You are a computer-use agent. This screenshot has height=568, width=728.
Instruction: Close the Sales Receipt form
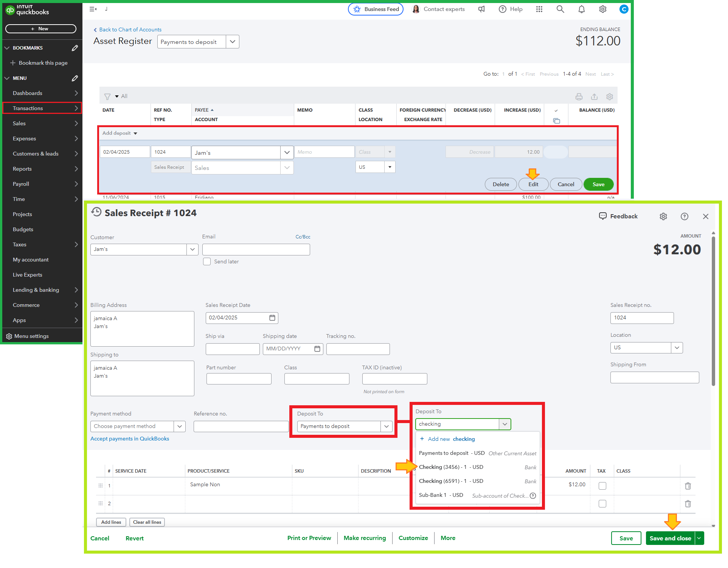706,216
